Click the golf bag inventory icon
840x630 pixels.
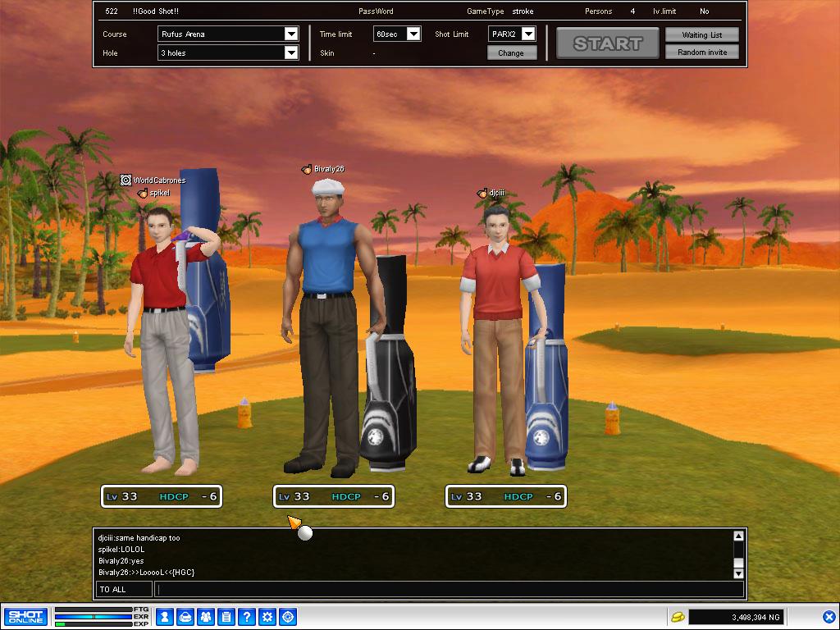tap(185, 617)
